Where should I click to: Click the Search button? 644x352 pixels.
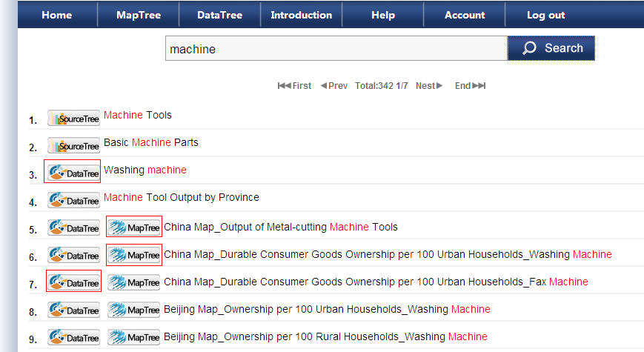pyautogui.click(x=551, y=48)
